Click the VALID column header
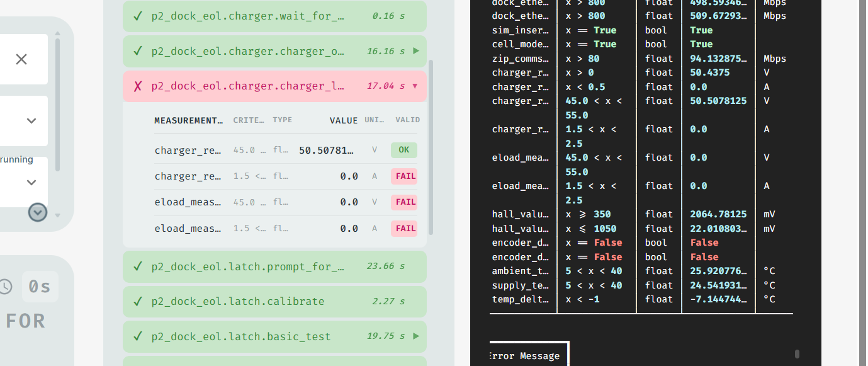This screenshot has width=868, height=366. [x=408, y=120]
